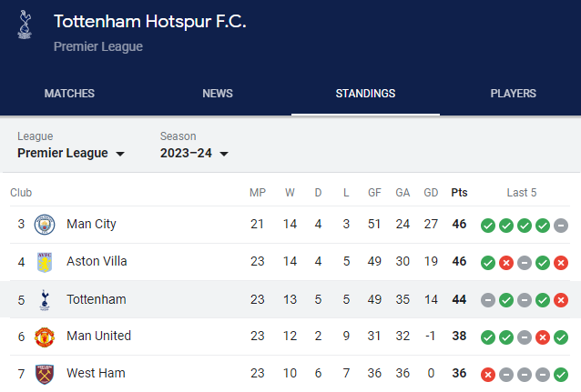
Task: Expand league selector using its arrow
Action: (x=120, y=154)
